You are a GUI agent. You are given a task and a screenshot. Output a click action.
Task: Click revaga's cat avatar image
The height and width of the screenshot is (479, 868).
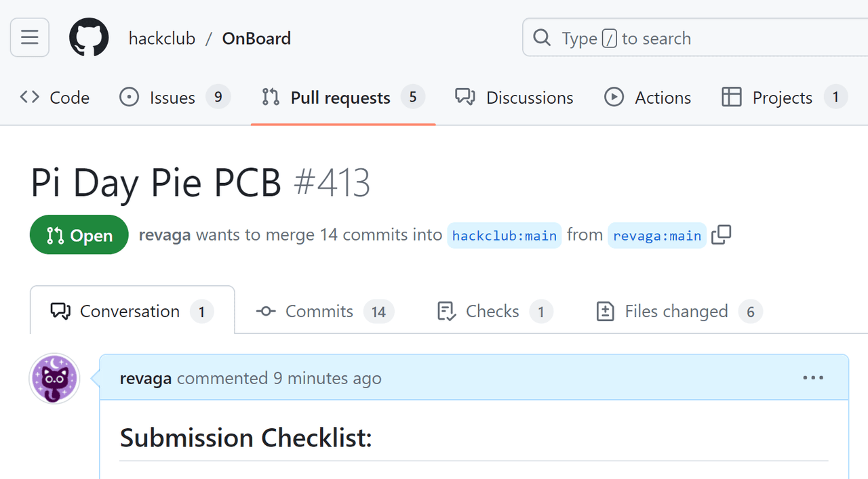54,379
